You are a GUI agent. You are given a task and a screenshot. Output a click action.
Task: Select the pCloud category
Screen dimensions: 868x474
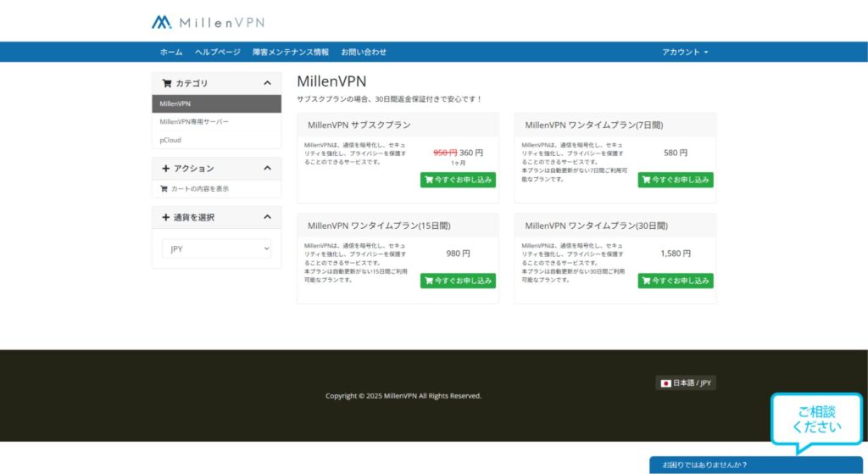tap(216, 140)
